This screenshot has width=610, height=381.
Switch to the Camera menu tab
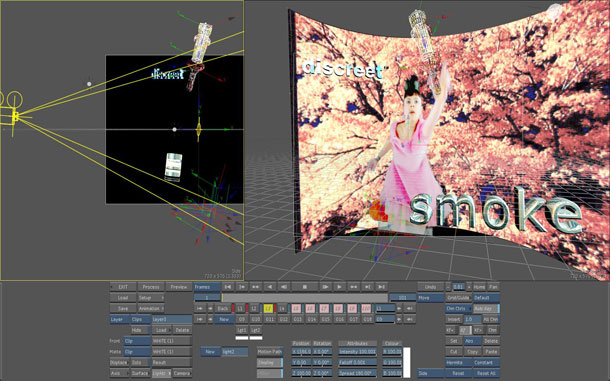click(182, 373)
